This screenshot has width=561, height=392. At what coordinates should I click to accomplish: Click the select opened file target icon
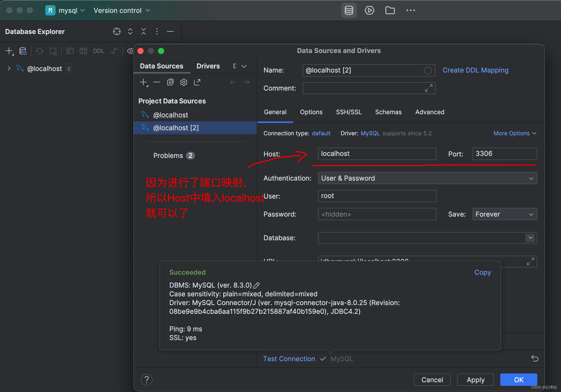[x=117, y=31]
